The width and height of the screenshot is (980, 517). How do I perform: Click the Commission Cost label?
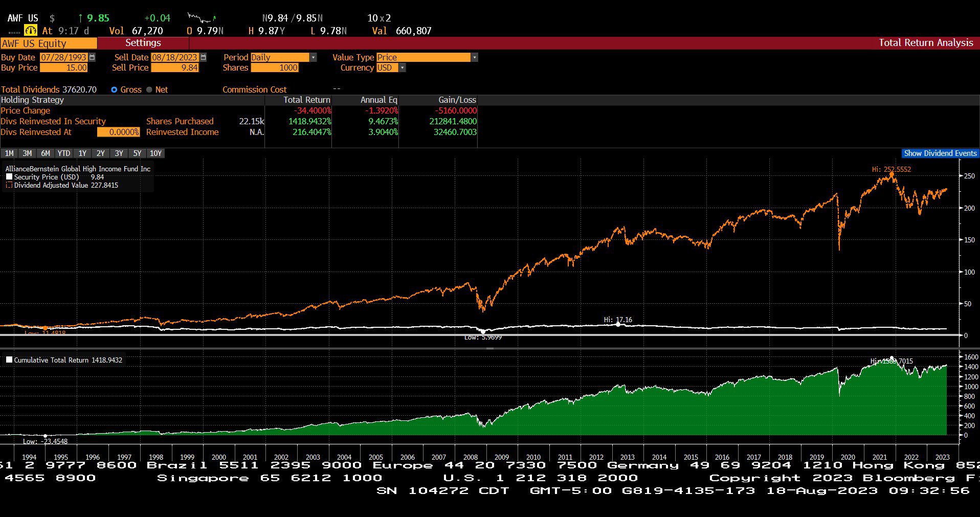[x=255, y=89]
